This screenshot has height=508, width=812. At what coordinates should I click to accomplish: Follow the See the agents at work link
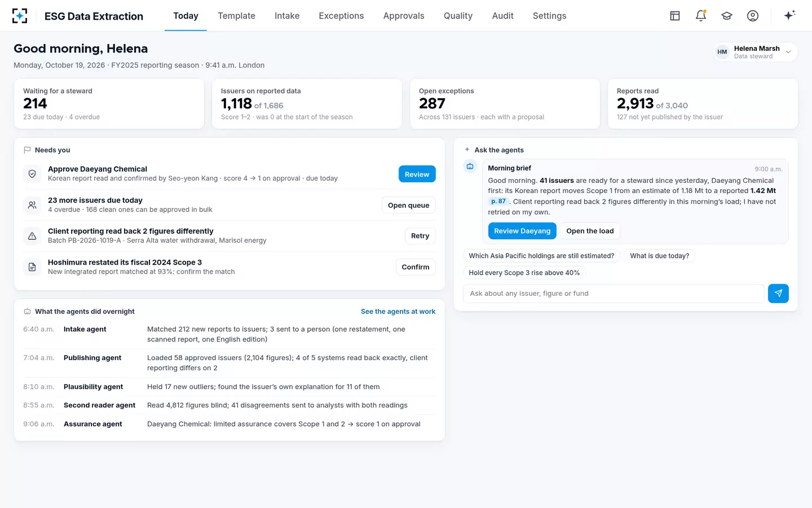pyautogui.click(x=398, y=312)
